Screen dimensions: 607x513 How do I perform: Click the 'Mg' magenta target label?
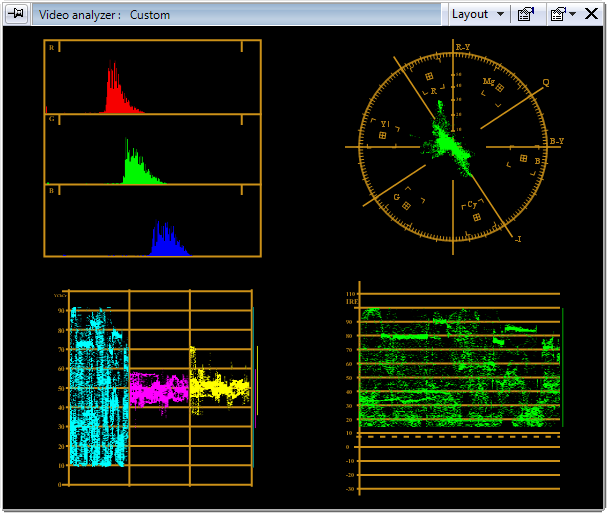point(489,81)
